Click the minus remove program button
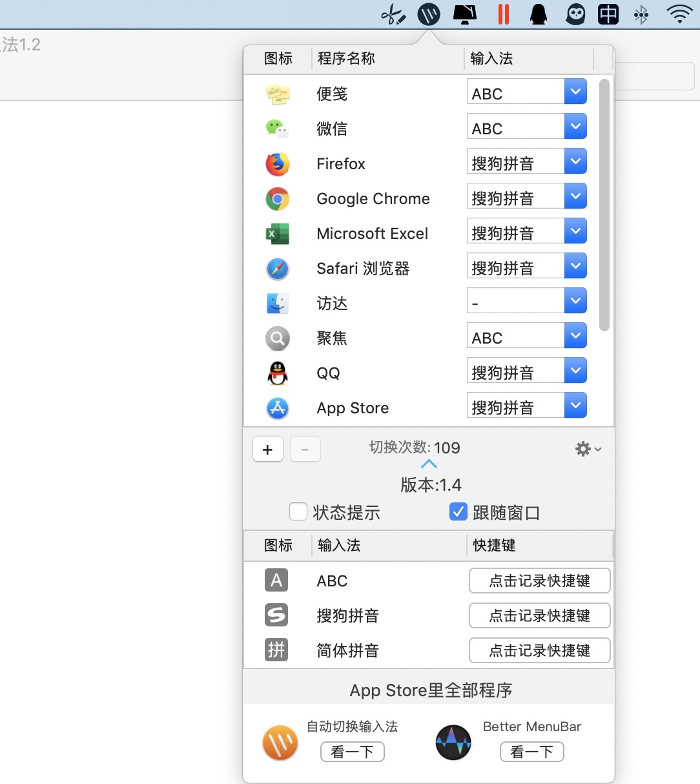 coord(305,449)
